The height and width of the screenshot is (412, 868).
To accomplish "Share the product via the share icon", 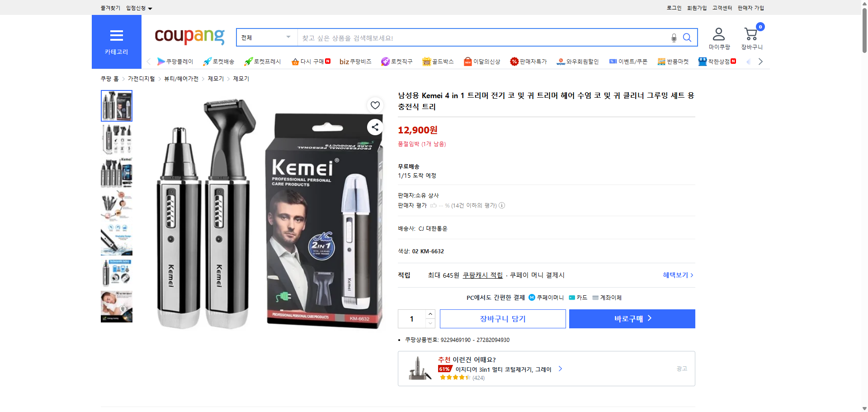I will [375, 127].
